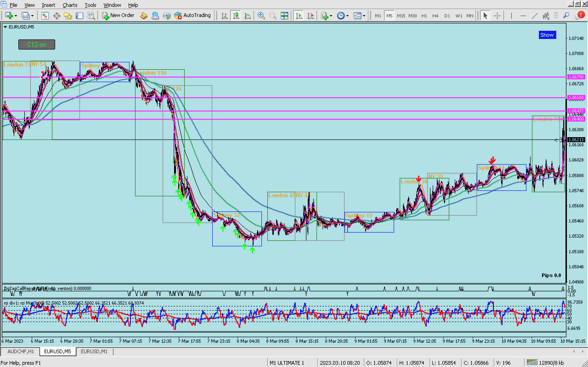Click the Tile Windows icon
This screenshot has height=367, width=588.
point(284,16)
